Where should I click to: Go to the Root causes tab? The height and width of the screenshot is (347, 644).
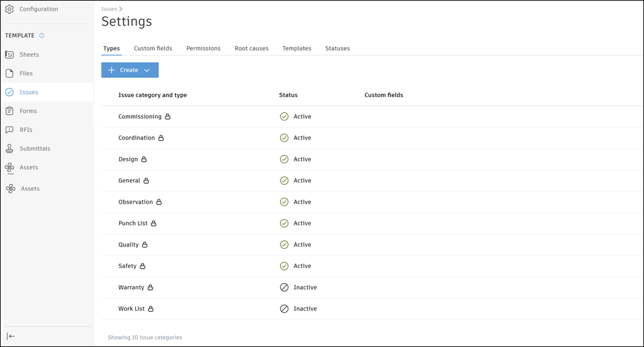click(252, 48)
